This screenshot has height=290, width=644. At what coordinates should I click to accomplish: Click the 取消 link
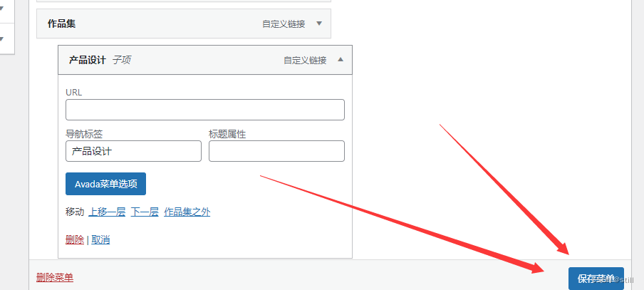[x=100, y=240]
